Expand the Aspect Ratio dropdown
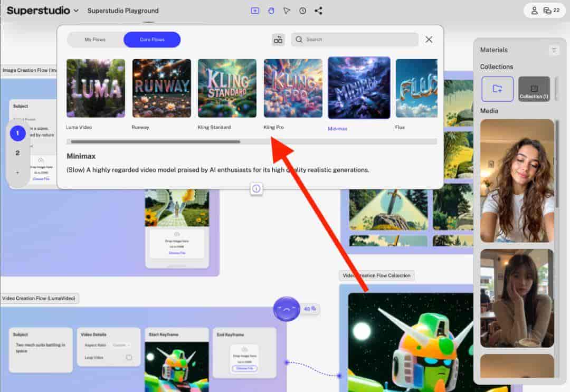This screenshot has width=570, height=392. [x=121, y=345]
